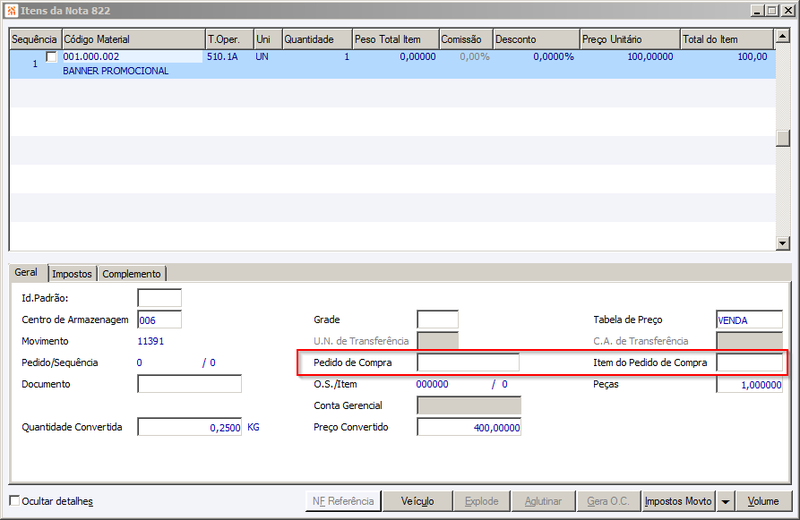Click the Conta Gerencial field

coord(469,406)
